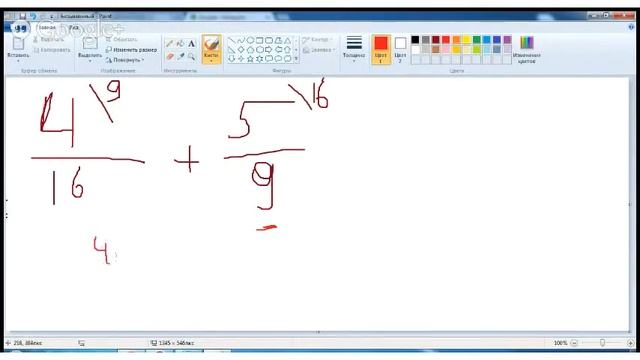The width and height of the screenshot is (640, 360).
Task: Choose the Oval callout shape
Action: [x=278, y=59]
